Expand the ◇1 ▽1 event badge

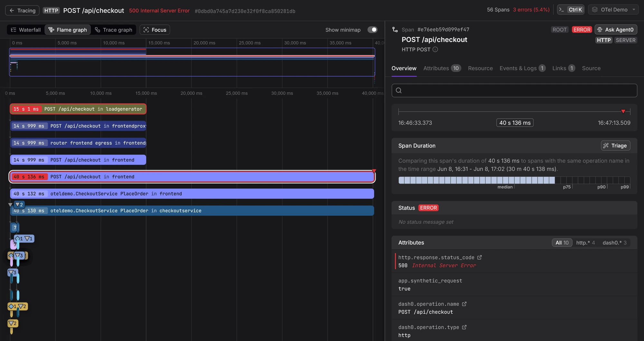24,239
